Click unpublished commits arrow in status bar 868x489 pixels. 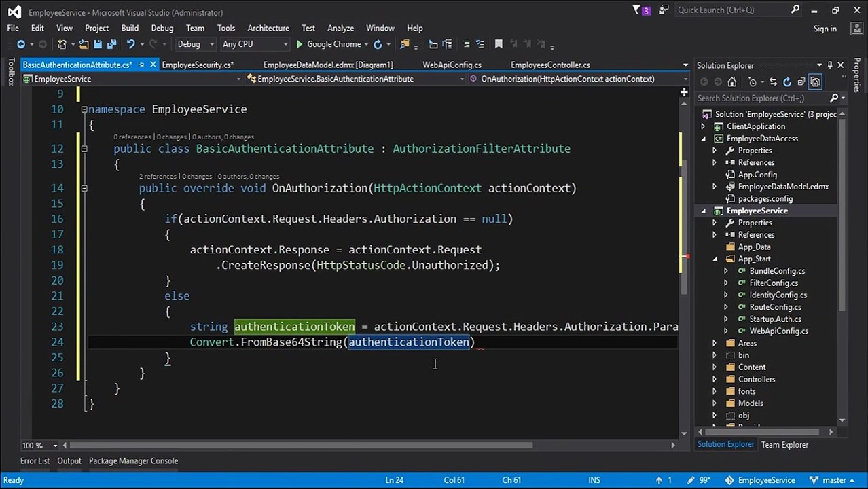pos(659,480)
